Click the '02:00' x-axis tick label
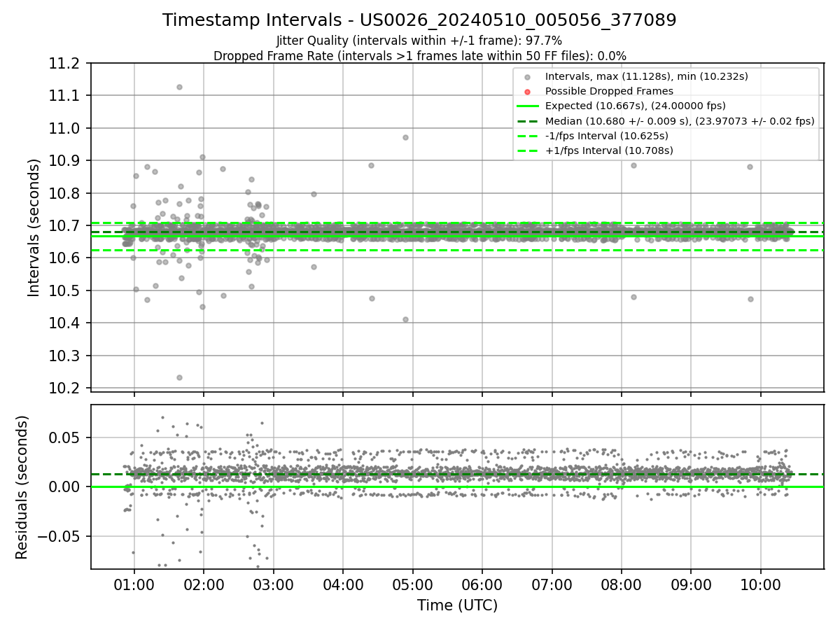The image size is (840, 630). 204,585
